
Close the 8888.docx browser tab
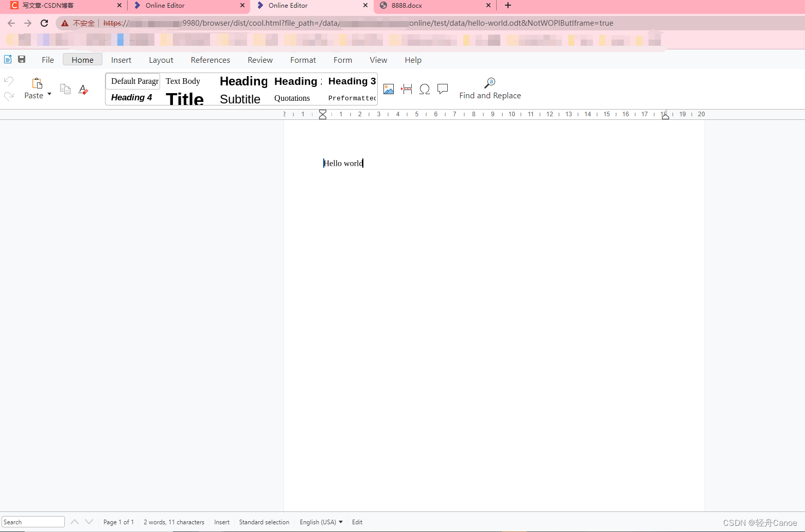pos(488,5)
